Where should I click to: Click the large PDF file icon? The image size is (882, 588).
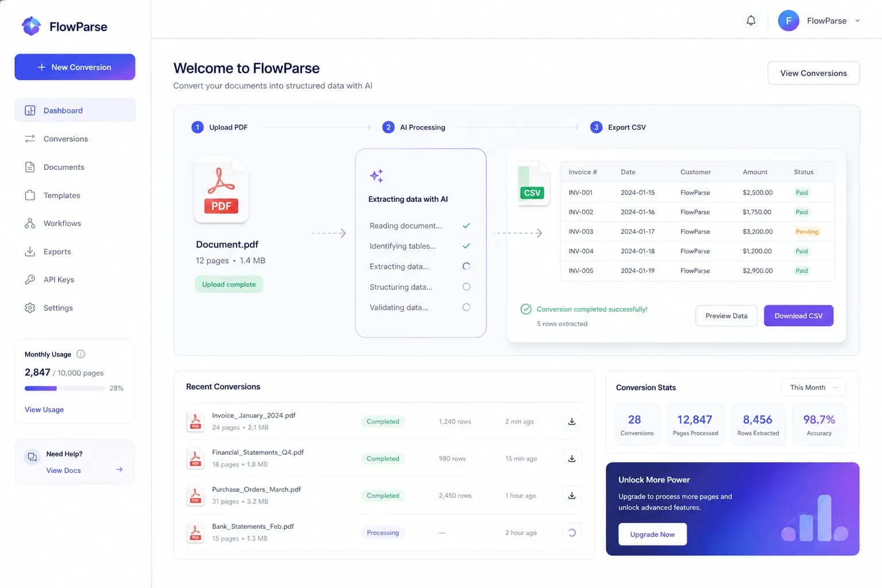point(221,189)
